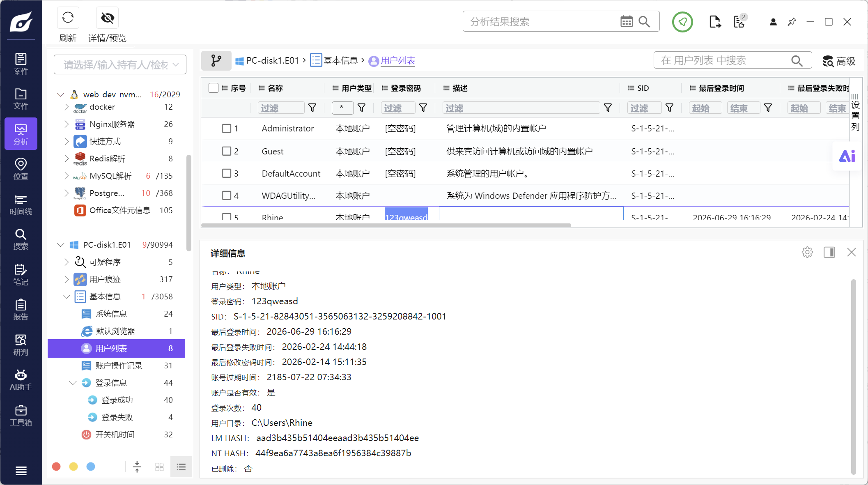Open the 研判 sidebar section

click(21, 345)
